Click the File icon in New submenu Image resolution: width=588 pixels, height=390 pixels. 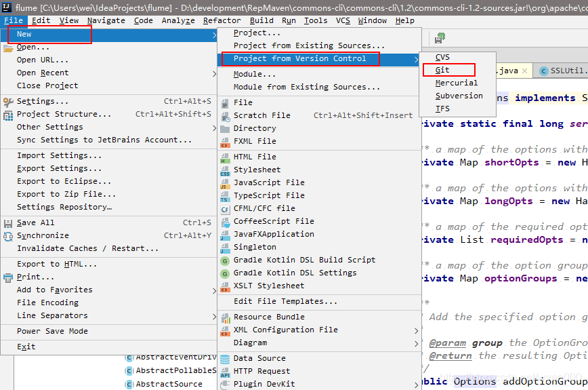click(x=225, y=103)
